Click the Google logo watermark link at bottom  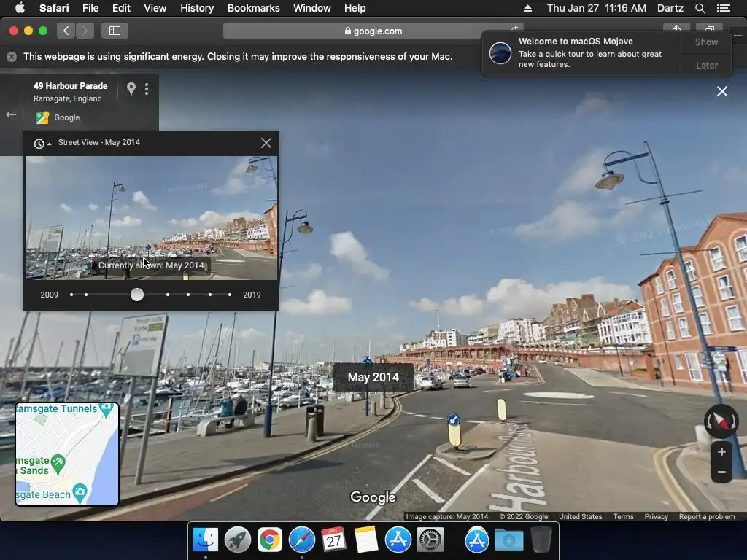pos(373,497)
